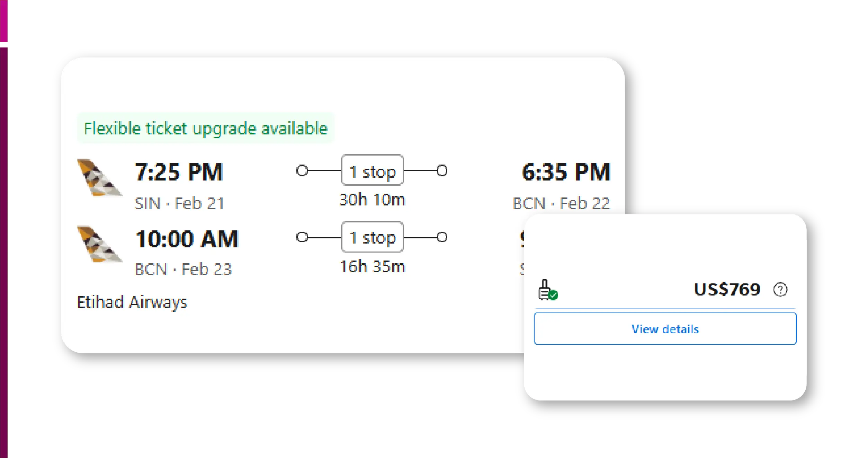Click the Etihad Airways airline name
868x458 pixels.
pos(132,302)
